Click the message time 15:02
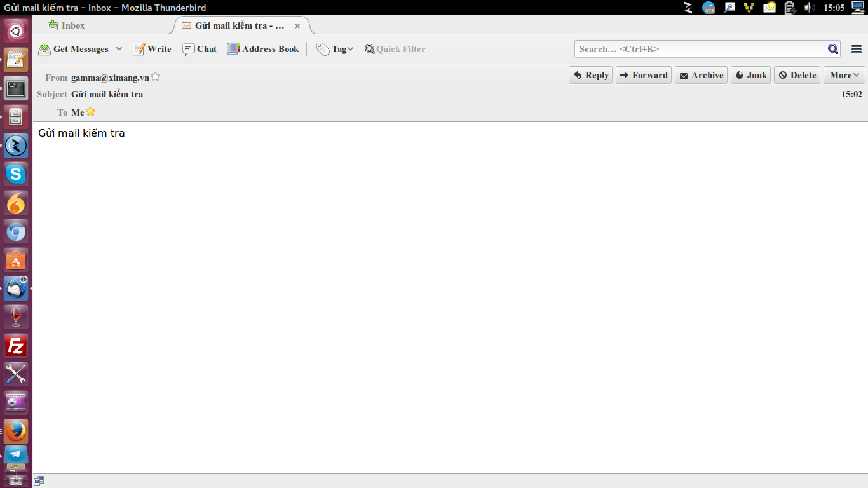The image size is (868, 488). pyautogui.click(x=851, y=94)
